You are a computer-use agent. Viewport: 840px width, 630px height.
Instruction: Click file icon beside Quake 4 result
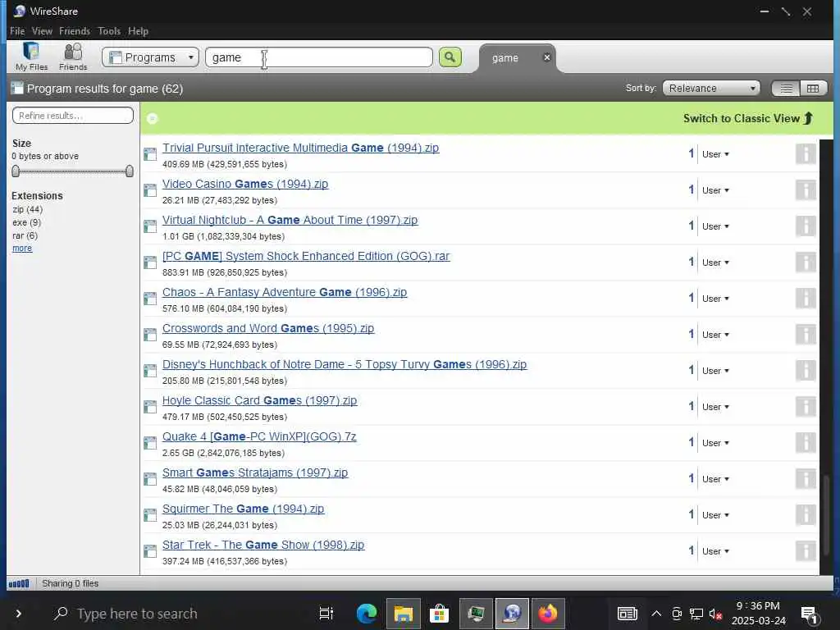pyautogui.click(x=150, y=443)
